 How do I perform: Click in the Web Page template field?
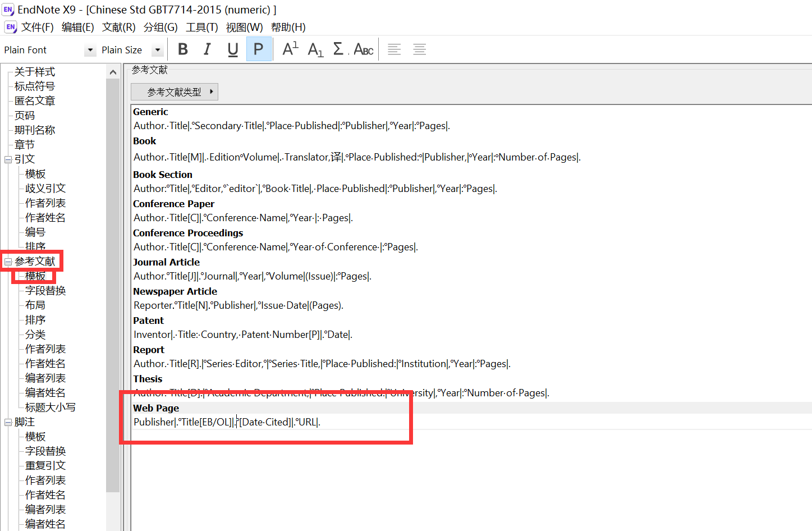227,422
